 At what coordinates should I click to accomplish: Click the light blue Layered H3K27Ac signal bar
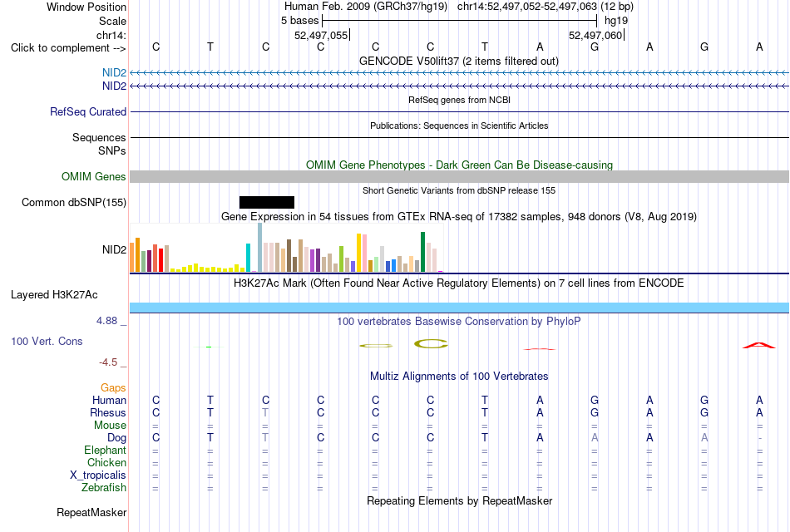(459, 308)
